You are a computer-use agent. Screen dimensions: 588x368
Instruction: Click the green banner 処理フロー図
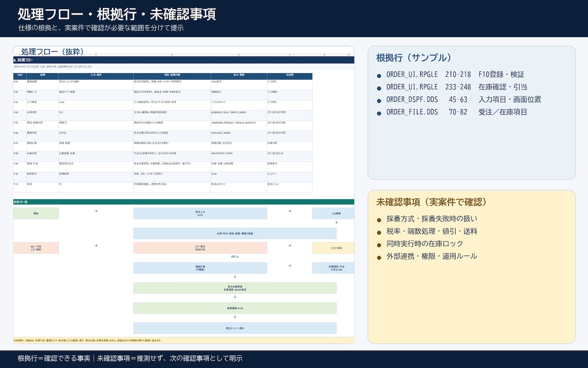pos(184,202)
